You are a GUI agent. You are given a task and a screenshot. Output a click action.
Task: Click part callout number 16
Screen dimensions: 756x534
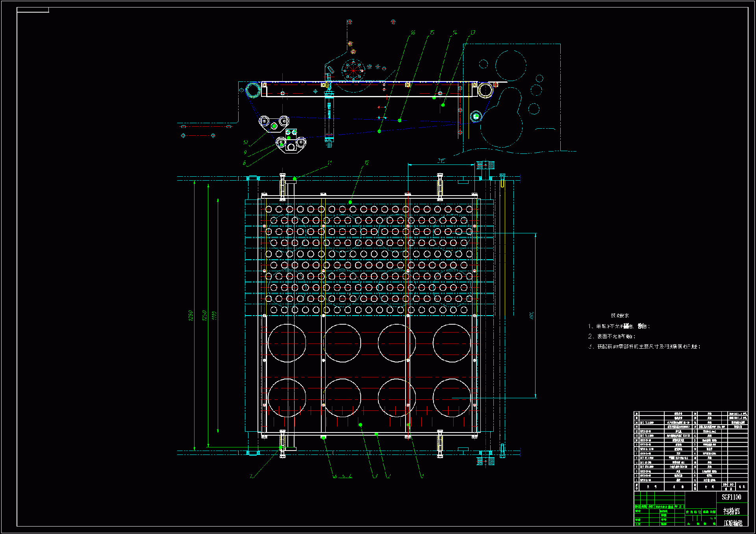pos(413,33)
